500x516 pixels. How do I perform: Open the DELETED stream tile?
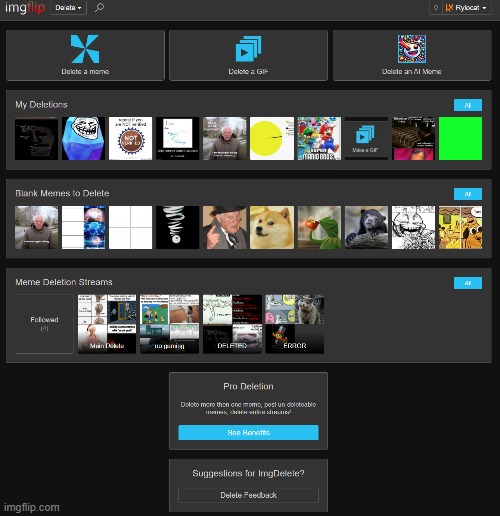pos(232,324)
